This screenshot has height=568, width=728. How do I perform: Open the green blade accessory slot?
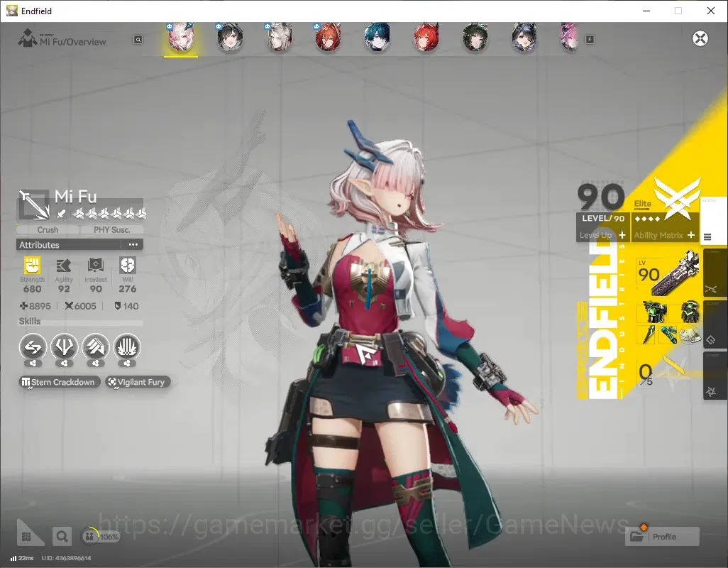(647, 335)
